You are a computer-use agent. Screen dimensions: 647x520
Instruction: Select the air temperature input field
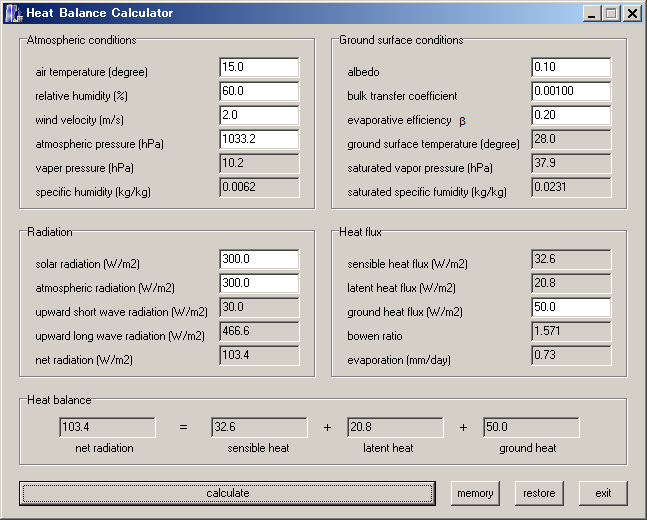(259, 67)
